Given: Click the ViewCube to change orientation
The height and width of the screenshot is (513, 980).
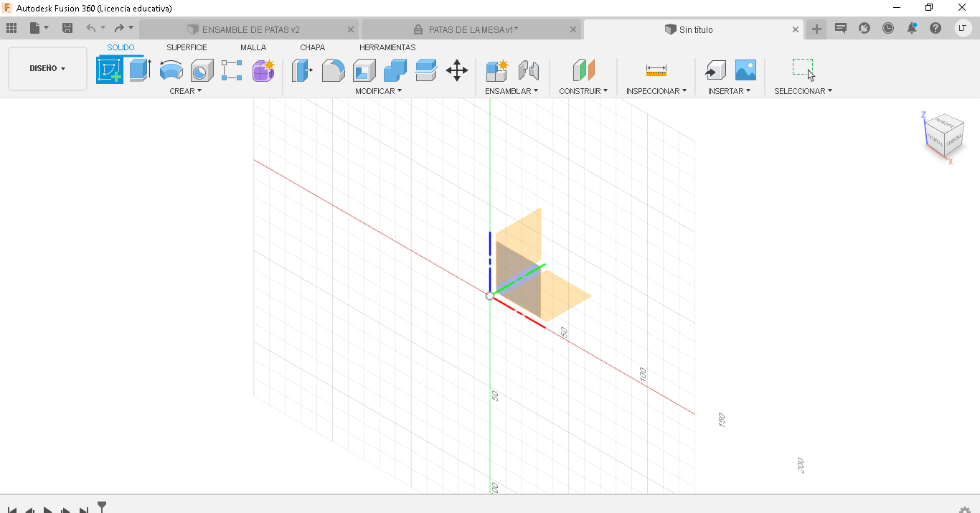Looking at the screenshot, I should pyautogui.click(x=943, y=135).
